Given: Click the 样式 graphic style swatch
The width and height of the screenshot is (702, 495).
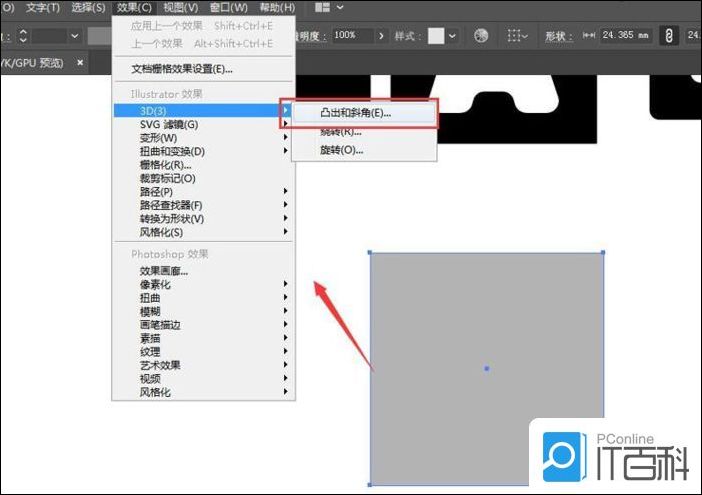Looking at the screenshot, I should (436, 36).
